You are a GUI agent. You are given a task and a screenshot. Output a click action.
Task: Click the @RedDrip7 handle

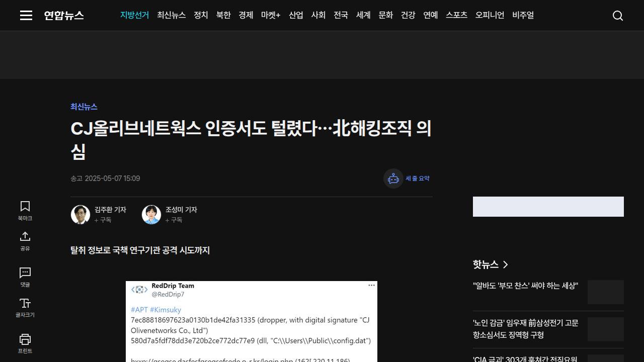click(168, 294)
